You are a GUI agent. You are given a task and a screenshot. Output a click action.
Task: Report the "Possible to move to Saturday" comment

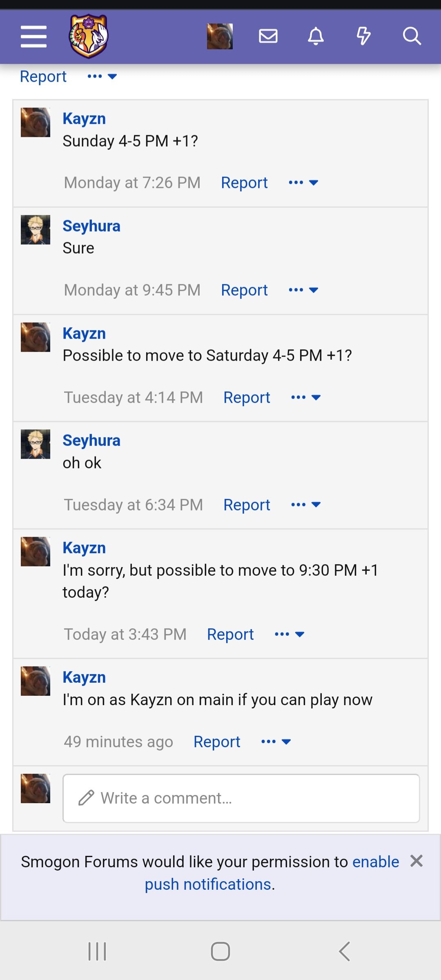pos(247,397)
